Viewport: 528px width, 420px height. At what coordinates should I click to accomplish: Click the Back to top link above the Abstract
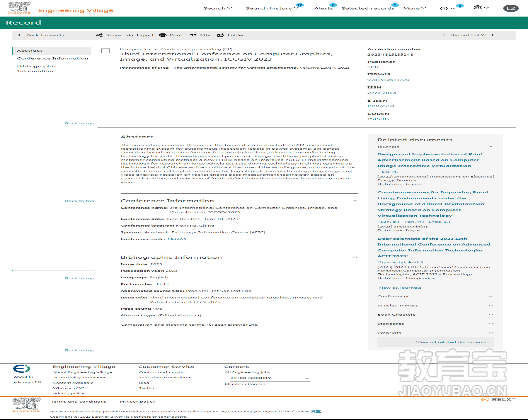pos(79,123)
